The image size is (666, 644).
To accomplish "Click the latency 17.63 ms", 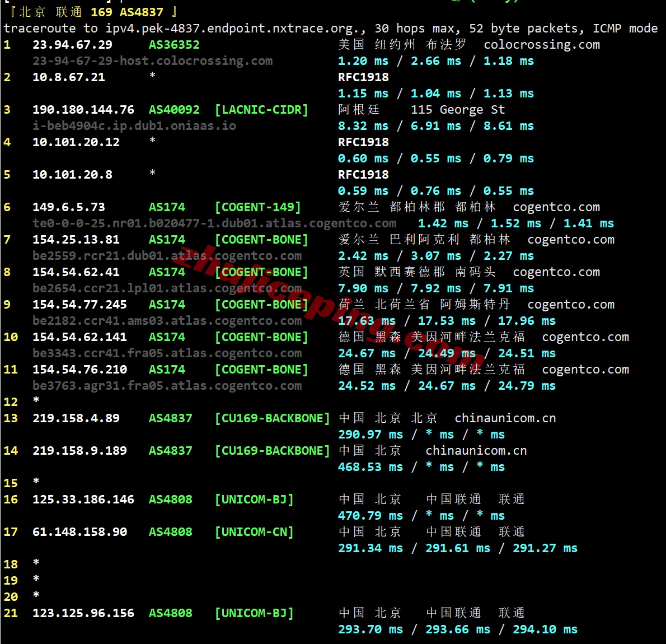I will point(367,321).
